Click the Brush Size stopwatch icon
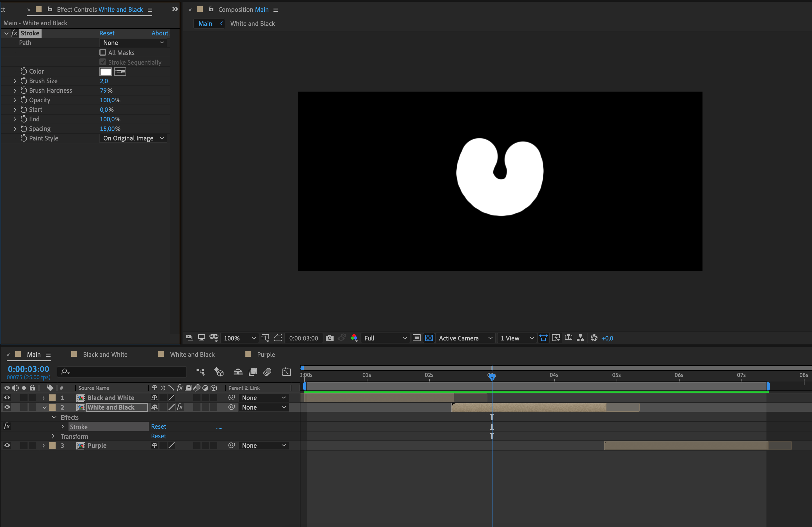The image size is (812, 527). tap(24, 81)
